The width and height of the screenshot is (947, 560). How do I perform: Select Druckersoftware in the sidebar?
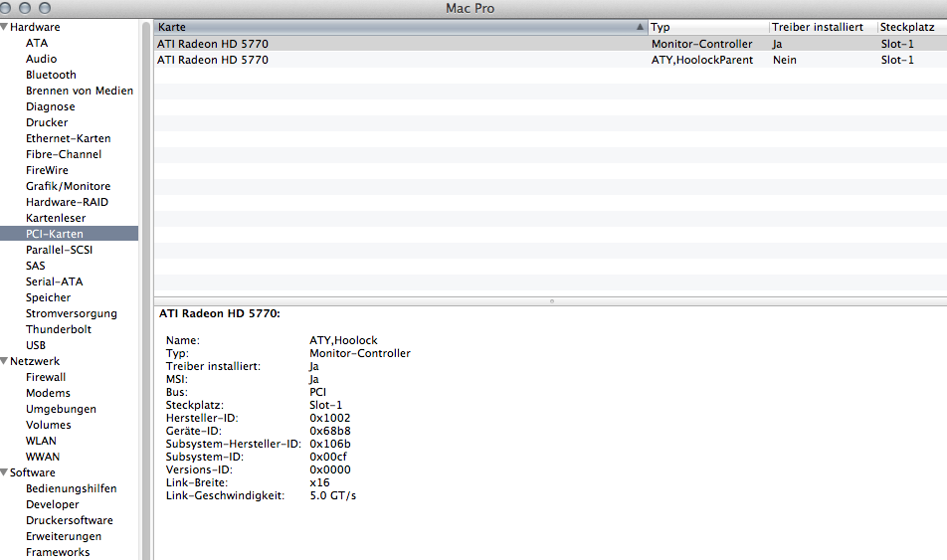coord(70,520)
